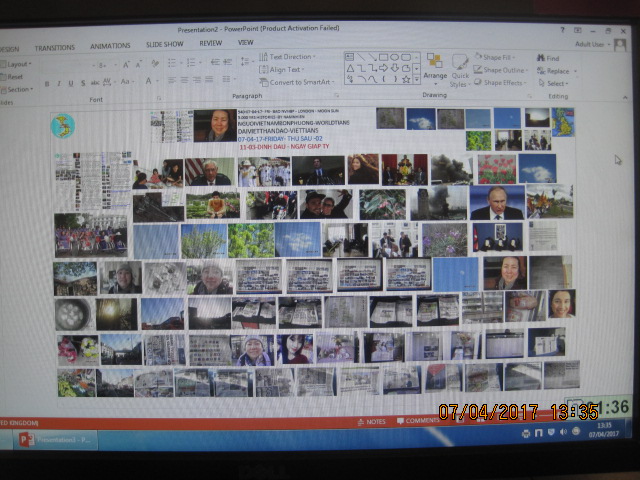Viewport: 640px width, 480px height.
Task: Toggle Bold formatting
Action: (x=47, y=84)
